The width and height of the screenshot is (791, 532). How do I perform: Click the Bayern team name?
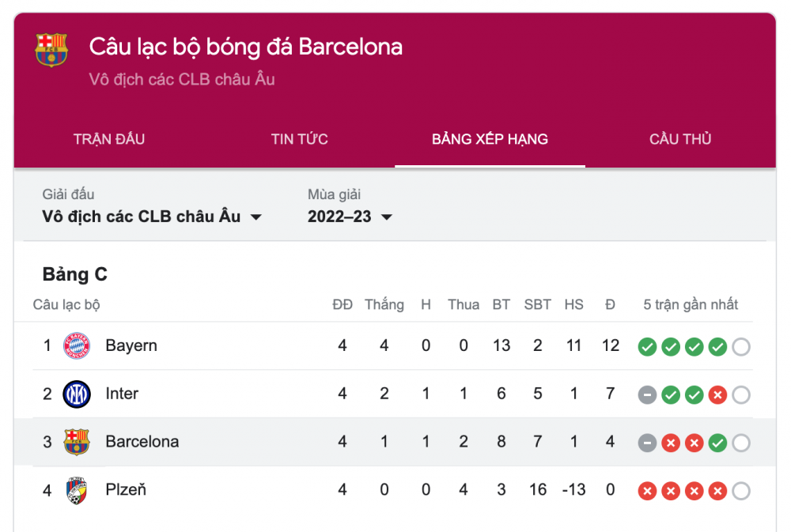pos(131,346)
